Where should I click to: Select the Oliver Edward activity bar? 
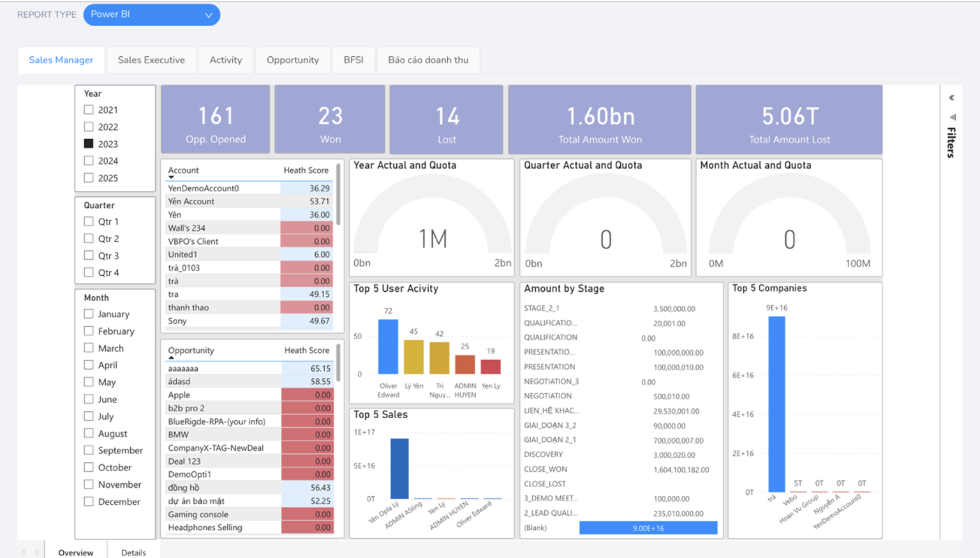click(x=388, y=347)
